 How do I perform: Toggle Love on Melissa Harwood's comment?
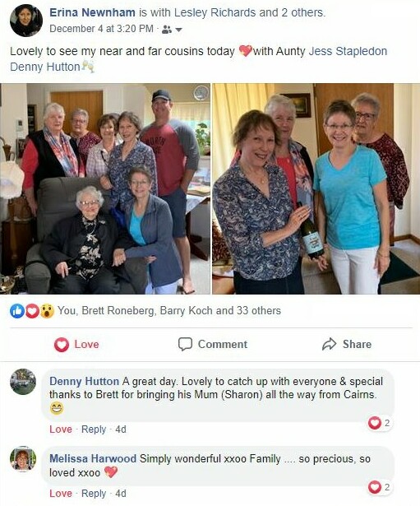[61, 494]
